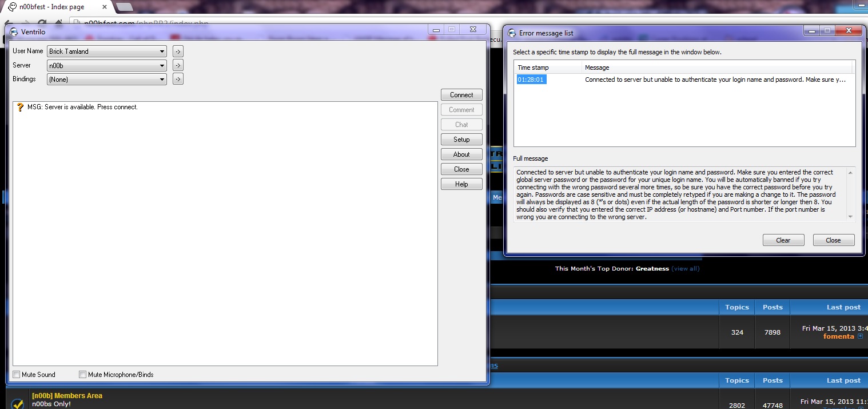Click the Bindings arrow button
868x409 pixels.
(178, 79)
